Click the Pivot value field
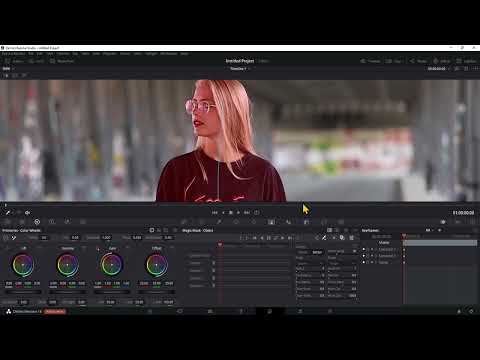 [137, 238]
